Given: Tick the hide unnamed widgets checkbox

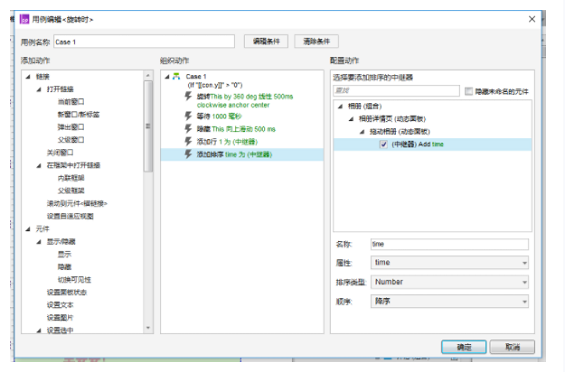Looking at the screenshot, I should [468, 91].
